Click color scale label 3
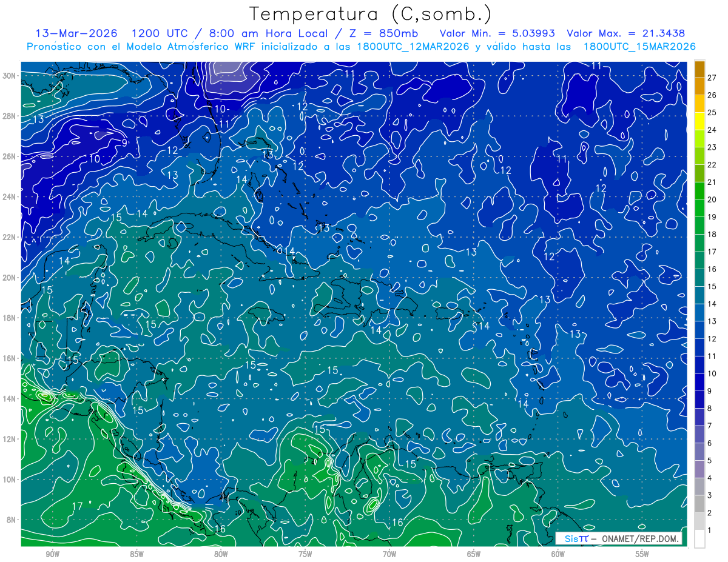The height and width of the screenshot is (562, 728). click(x=710, y=496)
